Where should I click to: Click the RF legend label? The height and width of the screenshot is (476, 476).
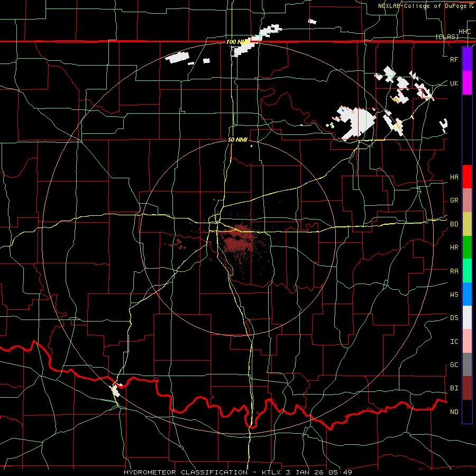454,59
